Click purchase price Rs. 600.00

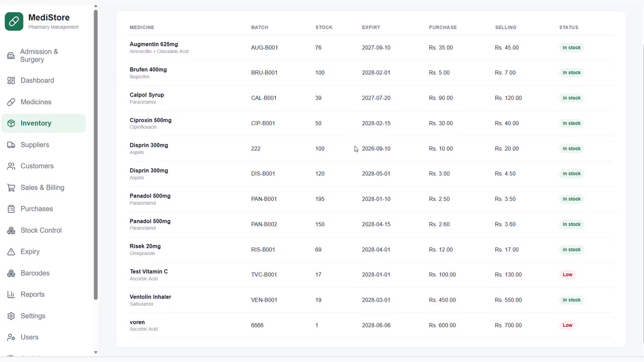point(442,325)
